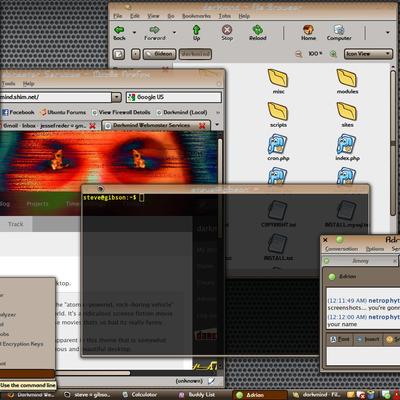Click the Gideon path button

point(159,54)
